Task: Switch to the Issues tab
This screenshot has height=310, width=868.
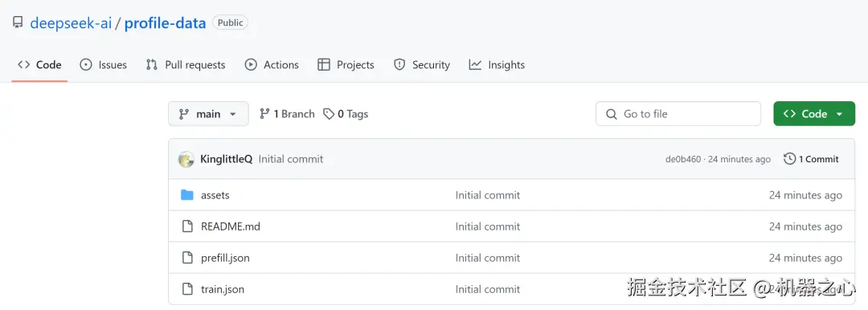Action: (104, 65)
